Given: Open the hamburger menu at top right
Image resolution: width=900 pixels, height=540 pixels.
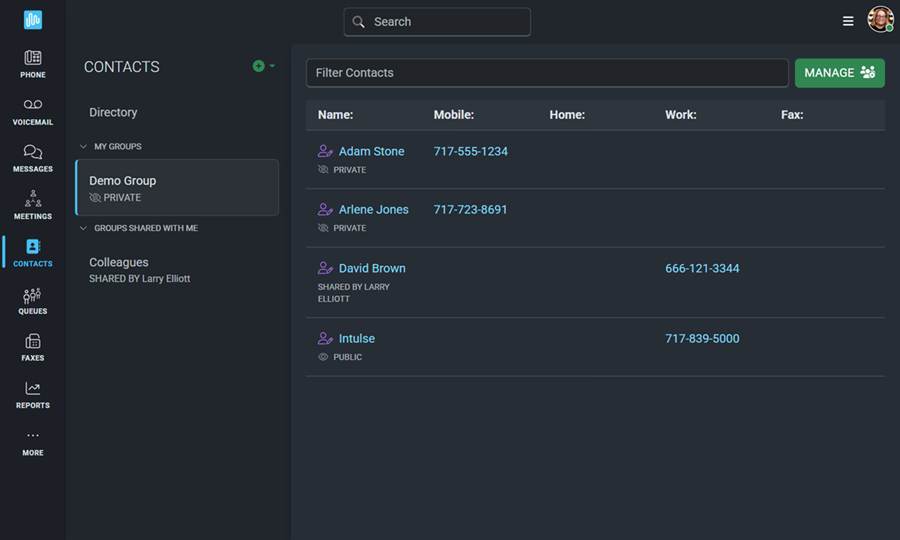Looking at the screenshot, I should pos(848,21).
